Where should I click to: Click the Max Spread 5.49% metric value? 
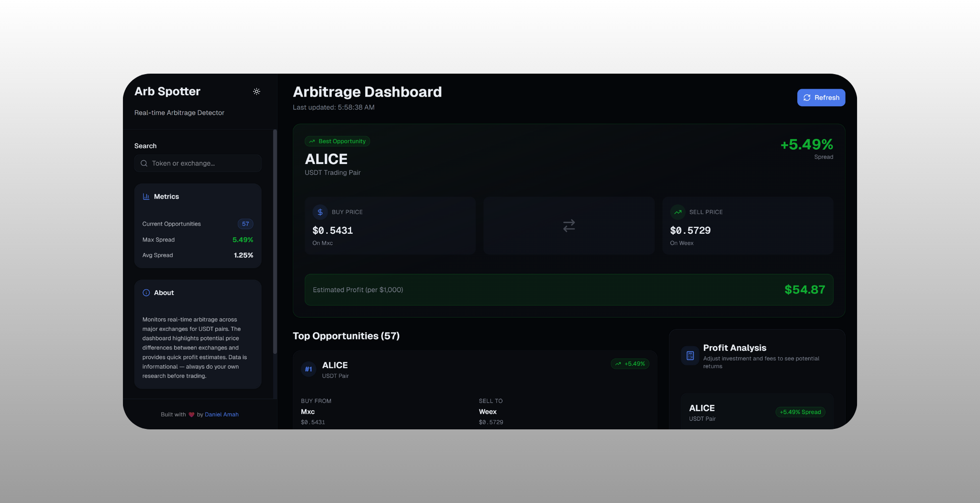[243, 240]
